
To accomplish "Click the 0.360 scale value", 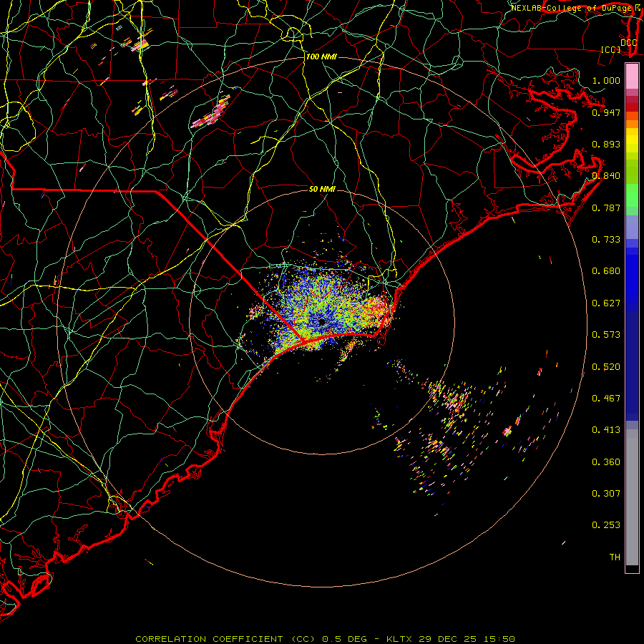I will [606, 462].
